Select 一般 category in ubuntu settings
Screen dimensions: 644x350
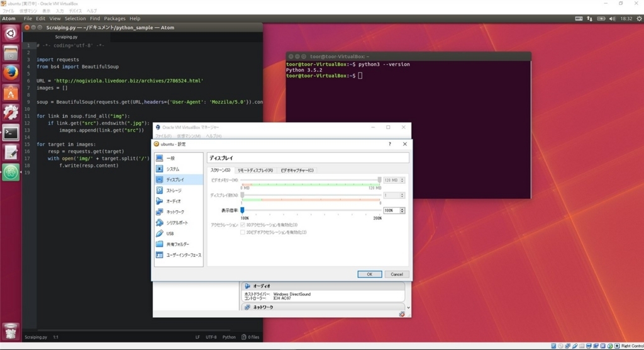[179, 158]
